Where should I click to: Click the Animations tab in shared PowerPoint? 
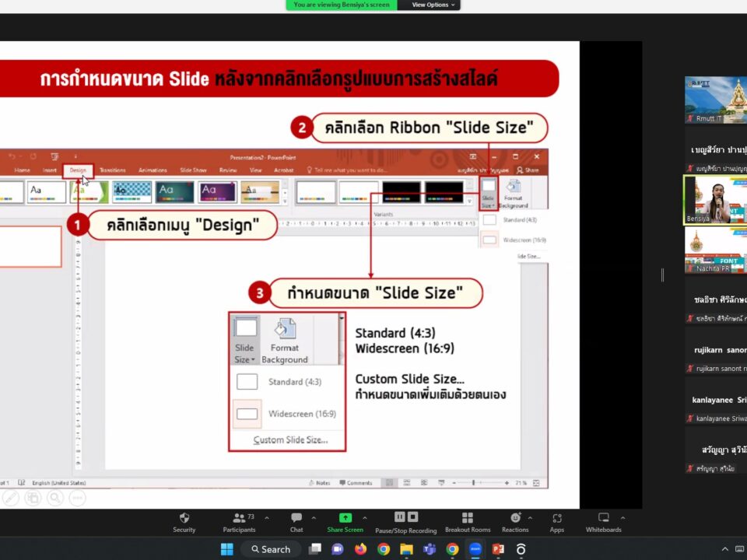[153, 170]
